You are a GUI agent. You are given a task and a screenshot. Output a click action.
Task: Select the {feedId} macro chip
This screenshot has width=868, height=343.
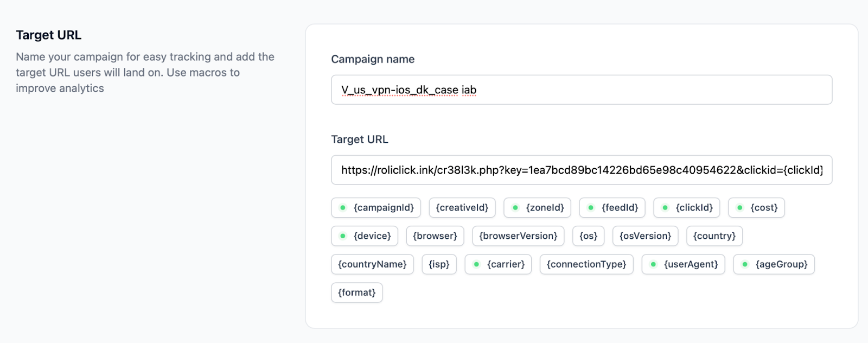click(x=612, y=208)
